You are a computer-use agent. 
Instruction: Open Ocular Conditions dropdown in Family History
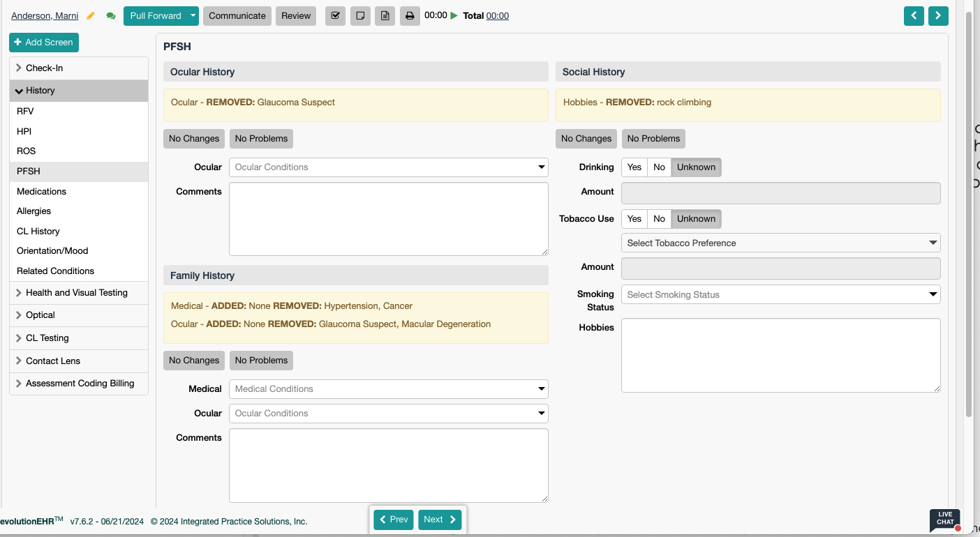389,414
